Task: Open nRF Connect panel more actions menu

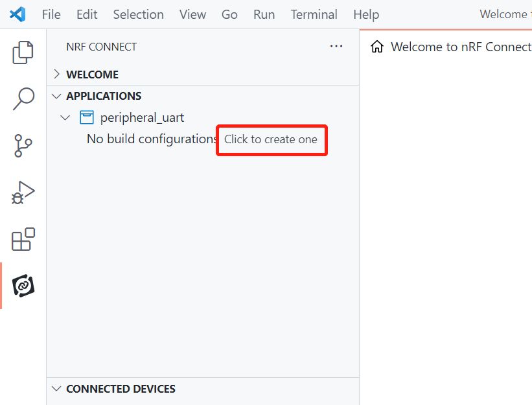Action: pos(336,46)
